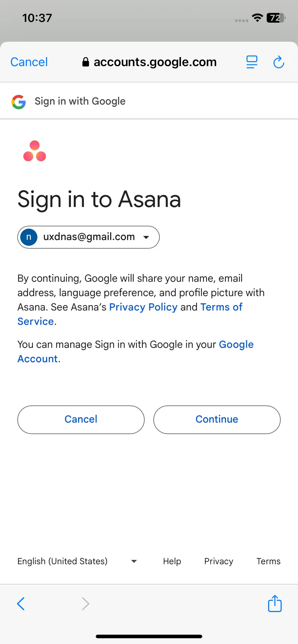Image resolution: width=298 pixels, height=644 pixels.
Task: Tap the blue 'n' account avatar
Action: (29, 237)
